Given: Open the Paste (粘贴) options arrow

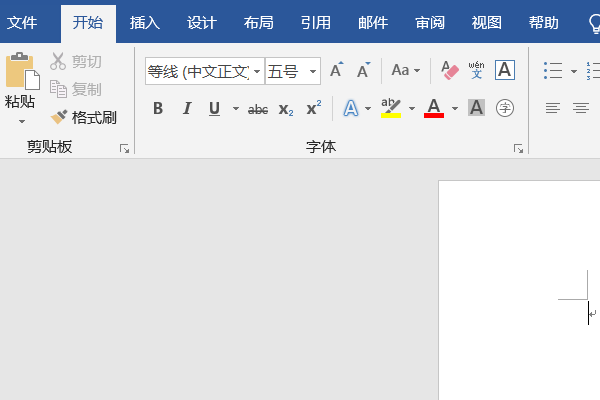Looking at the screenshot, I should click(22, 121).
